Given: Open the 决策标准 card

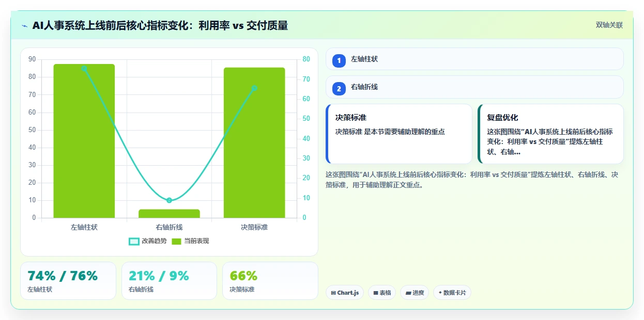Looking at the screenshot, I should tap(399, 134).
